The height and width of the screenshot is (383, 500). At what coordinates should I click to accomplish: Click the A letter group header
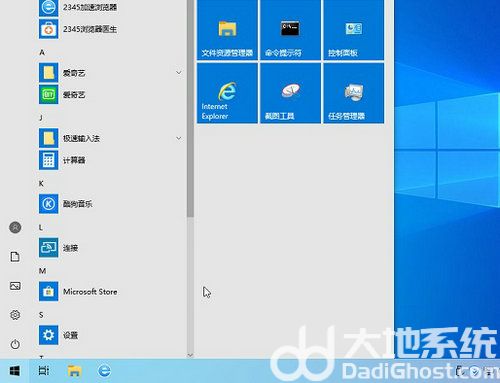click(x=42, y=52)
